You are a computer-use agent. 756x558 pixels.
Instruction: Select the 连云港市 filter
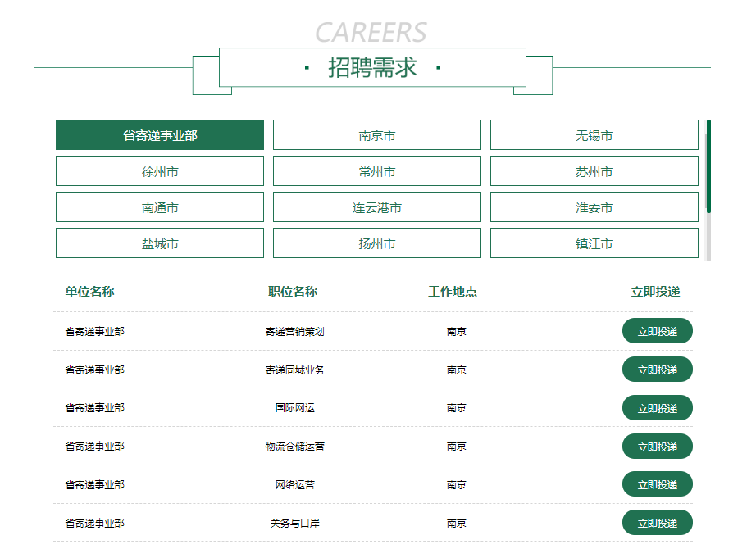[x=375, y=206]
